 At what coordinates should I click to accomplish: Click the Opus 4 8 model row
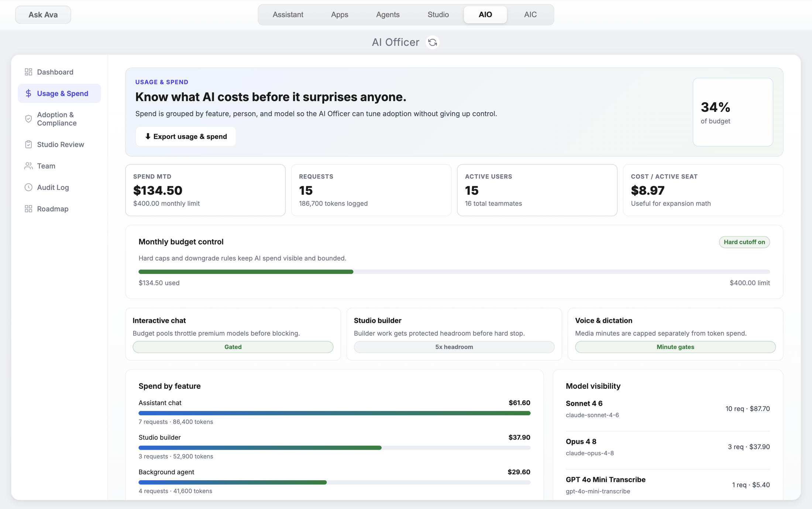tap(668, 447)
